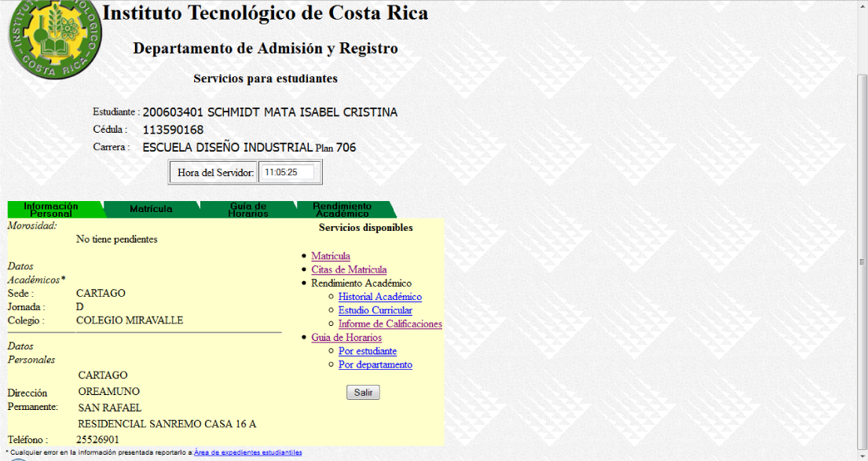Click the Instituto Tecnológico de Costa Rica logo
Viewport: 868px width, 461px height.
[55, 38]
